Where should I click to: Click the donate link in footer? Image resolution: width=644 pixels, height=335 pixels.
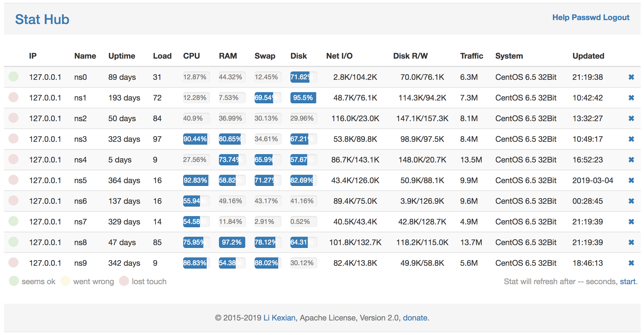coord(415,318)
